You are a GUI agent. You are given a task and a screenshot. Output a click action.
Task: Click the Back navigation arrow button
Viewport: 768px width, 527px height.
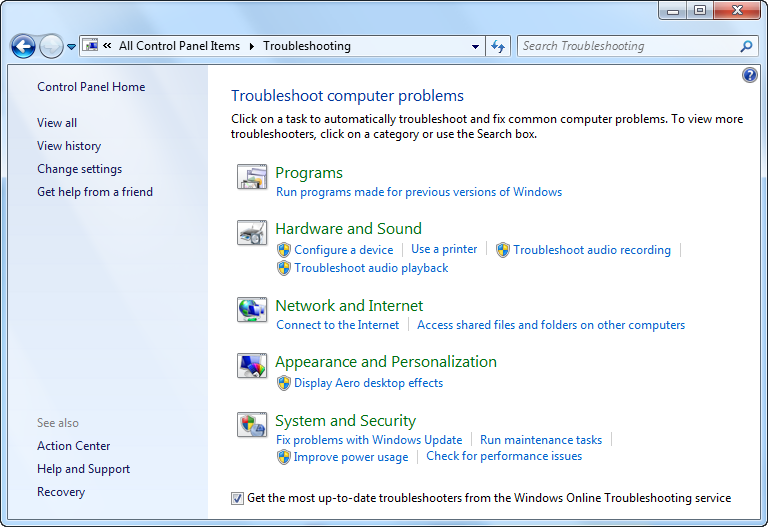23,46
